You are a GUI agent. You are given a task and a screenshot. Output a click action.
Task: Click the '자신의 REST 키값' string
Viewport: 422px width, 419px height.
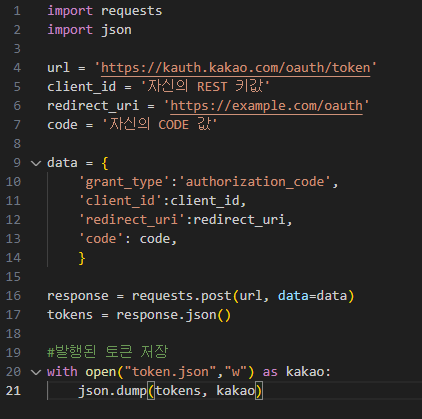coord(205,86)
